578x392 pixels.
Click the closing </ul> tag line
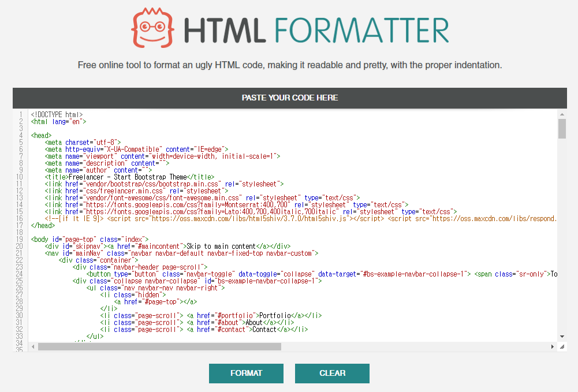[x=95, y=337]
